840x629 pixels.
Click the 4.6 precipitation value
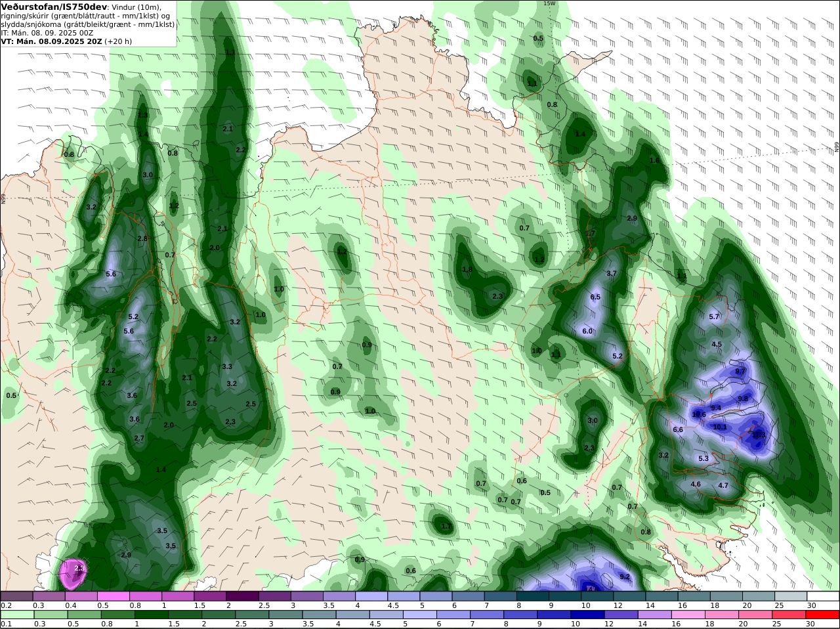click(696, 484)
